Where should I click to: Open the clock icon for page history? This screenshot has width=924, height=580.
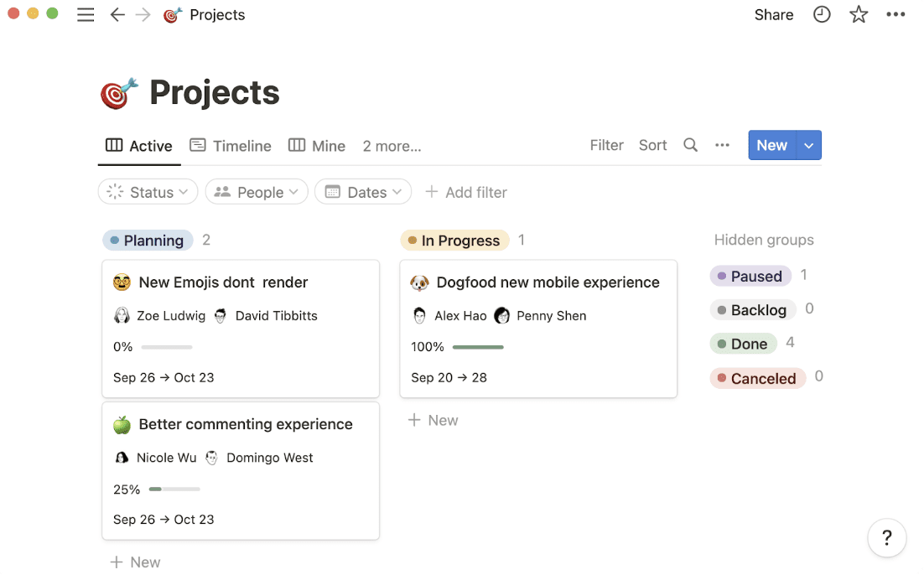pyautogui.click(x=821, y=14)
